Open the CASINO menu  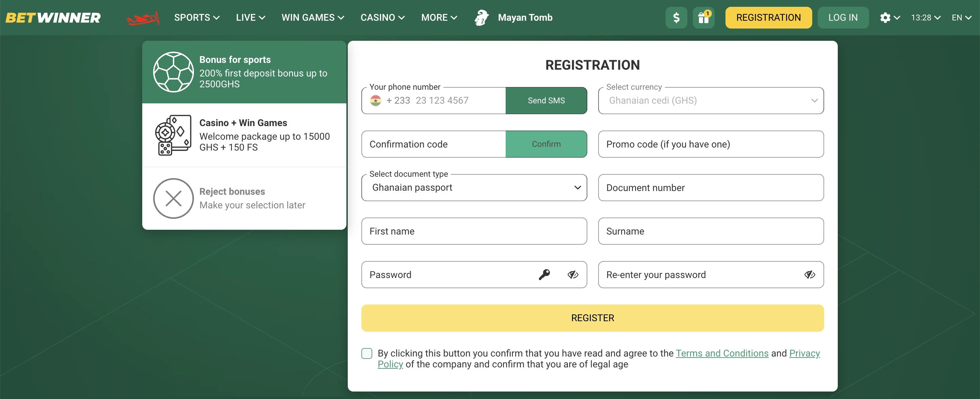(382, 17)
